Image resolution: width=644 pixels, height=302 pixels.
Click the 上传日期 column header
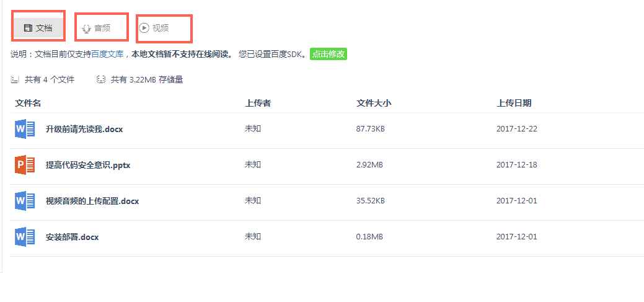514,103
